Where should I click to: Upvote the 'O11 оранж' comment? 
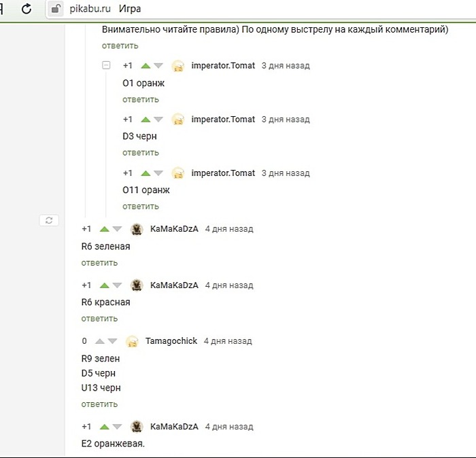tap(146, 173)
